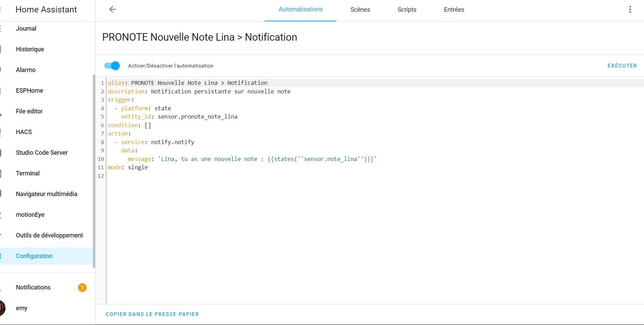
Task: Switch to the Automatisations tab
Action: pyautogui.click(x=301, y=10)
